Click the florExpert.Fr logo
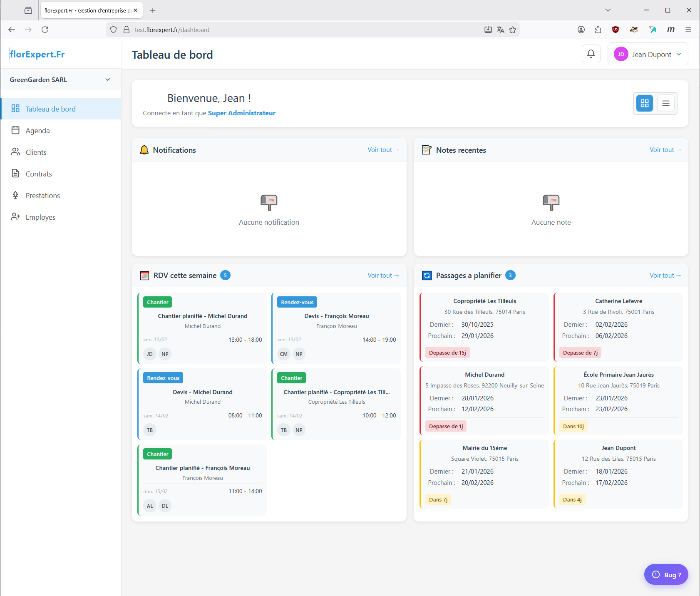The width and height of the screenshot is (700, 596). pyautogui.click(x=37, y=54)
